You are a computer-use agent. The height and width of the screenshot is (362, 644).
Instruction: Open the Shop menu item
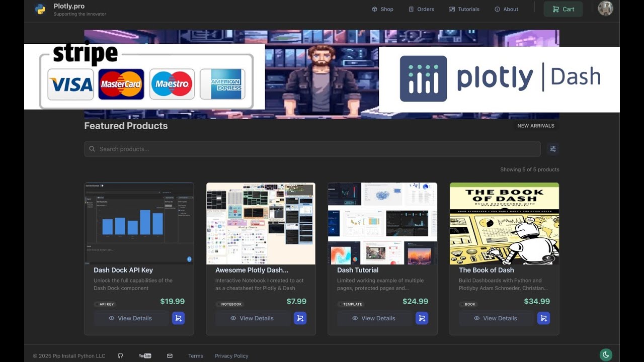pos(382,9)
